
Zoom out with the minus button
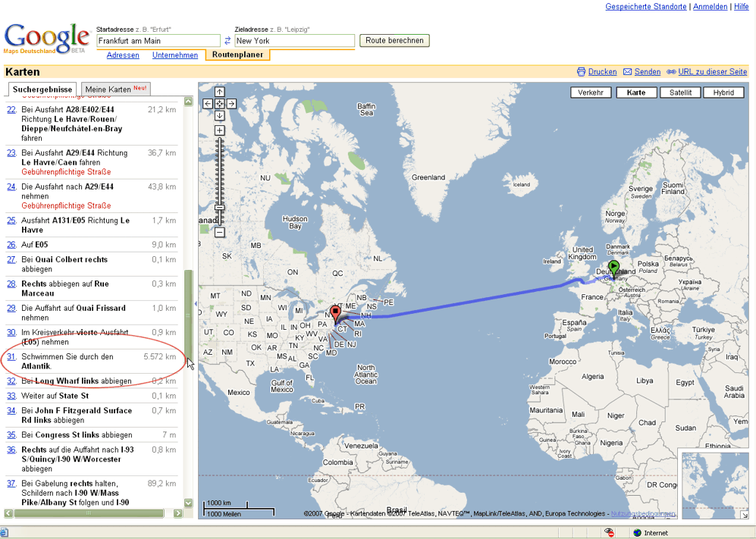(x=219, y=233)
